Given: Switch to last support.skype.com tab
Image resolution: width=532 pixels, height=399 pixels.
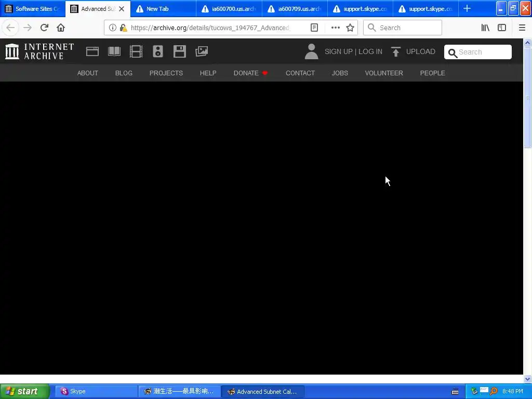Looking at the screenshot, I should pyautogui.click(x=426, y=8).
